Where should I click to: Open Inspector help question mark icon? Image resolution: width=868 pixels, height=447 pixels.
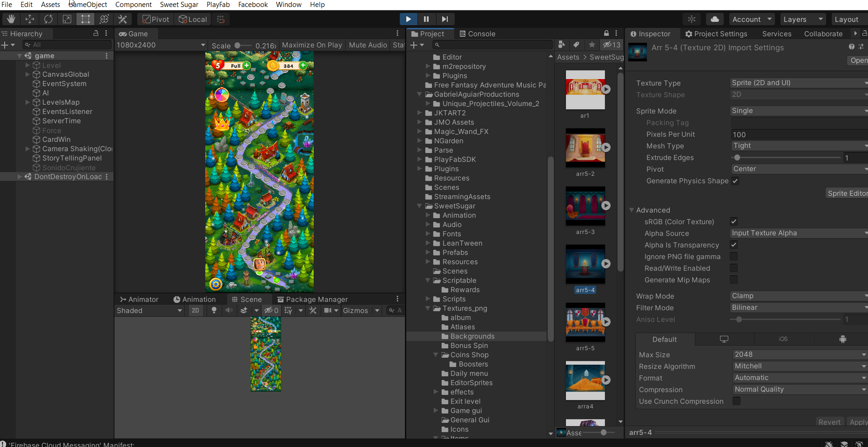pyautogui.click(x=851, y=47)
